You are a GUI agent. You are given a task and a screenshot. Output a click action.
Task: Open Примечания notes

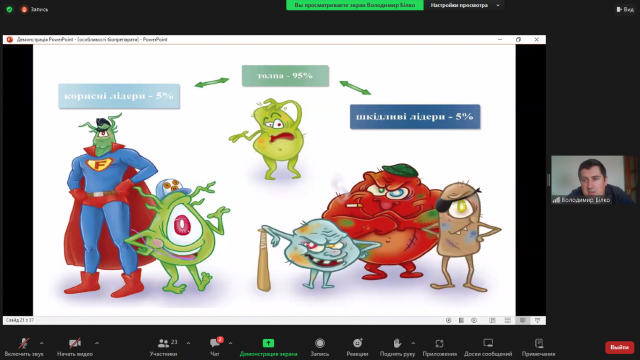(x=538, y=347)
